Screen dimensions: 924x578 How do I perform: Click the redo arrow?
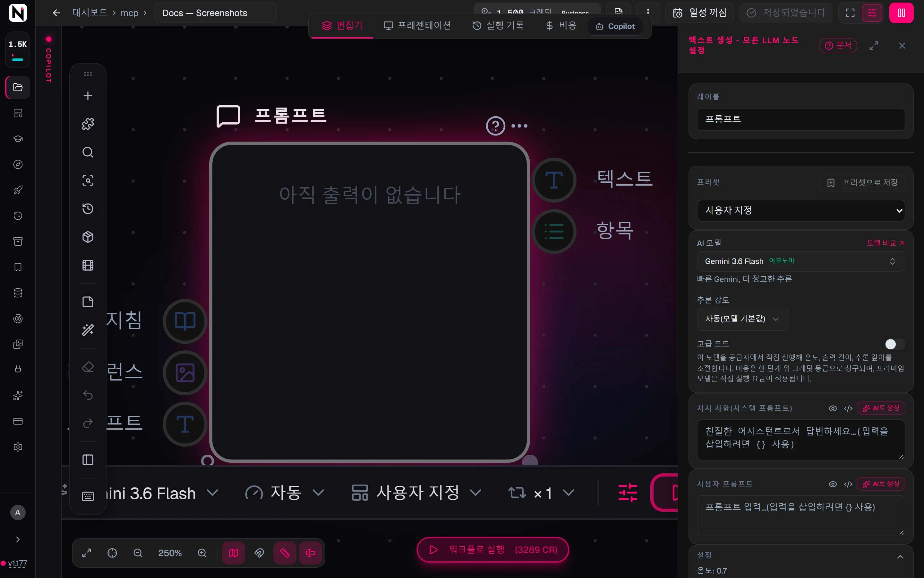[x=88, y=423]
